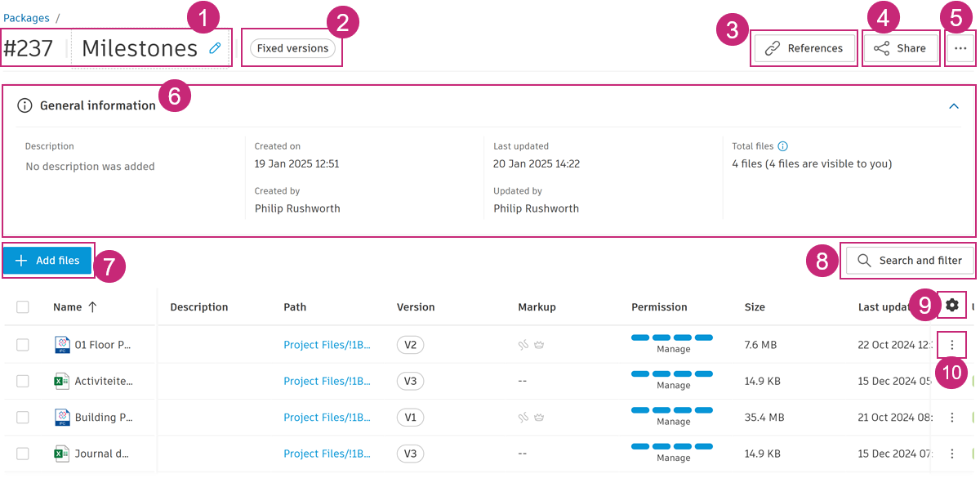Click the permission level bar for Activiteite...
Viewport: 980px width, 483px height.
tap(672, 373)
